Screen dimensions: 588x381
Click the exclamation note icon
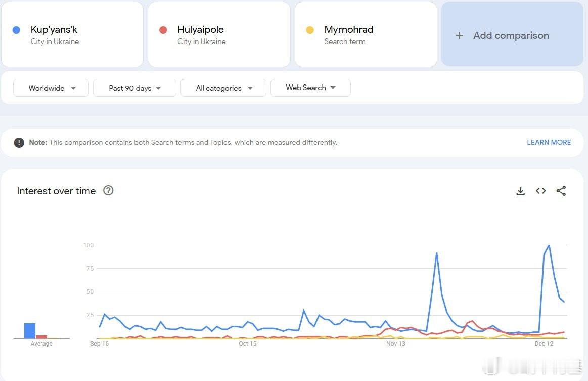19,142
